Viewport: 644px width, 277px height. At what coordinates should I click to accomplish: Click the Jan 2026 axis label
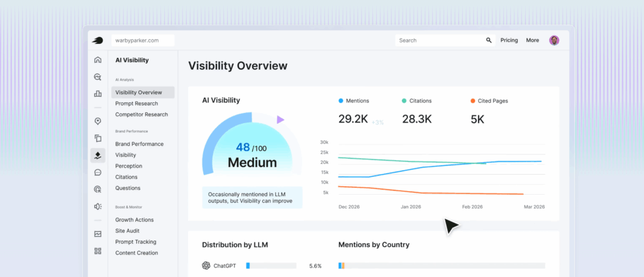411,207
